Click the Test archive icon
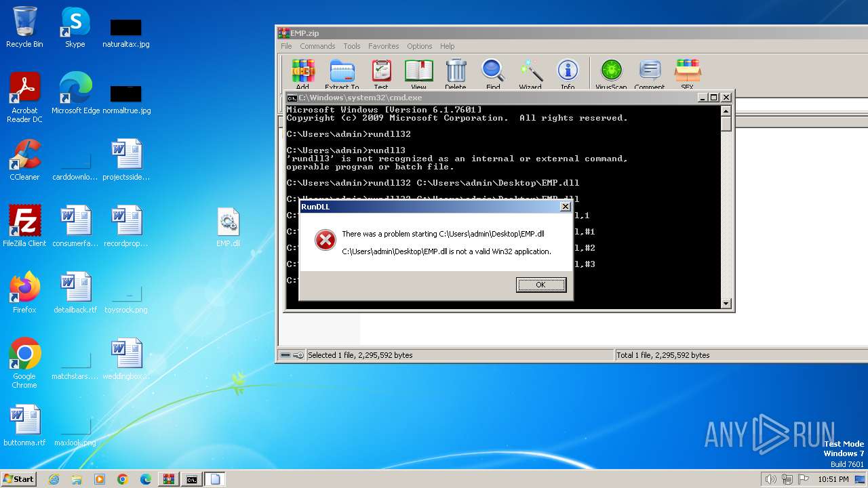Image resolution: width=868 pixels, height=488 pixels. coord(381,73)
